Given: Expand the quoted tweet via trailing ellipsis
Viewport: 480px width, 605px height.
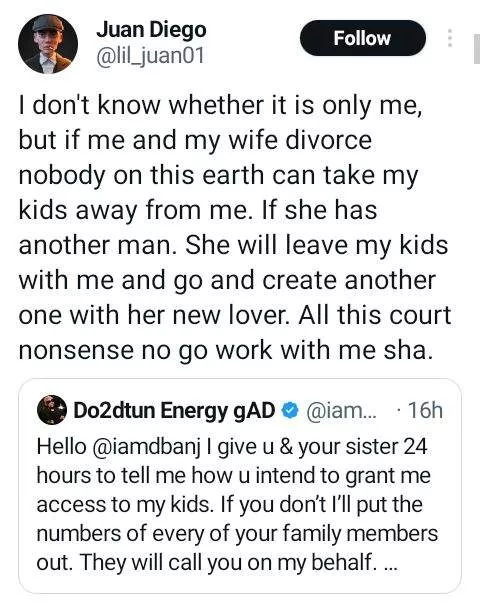Looking at the screenshot, I should pyautogui.click(x=390, y=563).
